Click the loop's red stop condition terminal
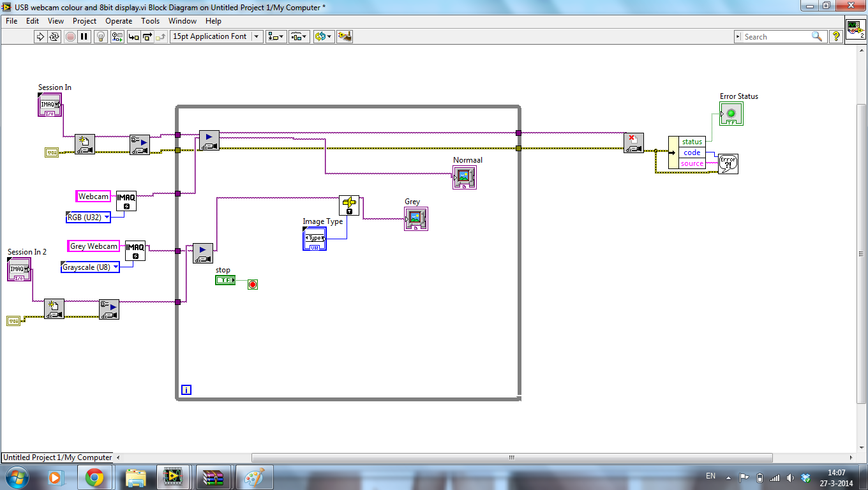 pos(253,285)
